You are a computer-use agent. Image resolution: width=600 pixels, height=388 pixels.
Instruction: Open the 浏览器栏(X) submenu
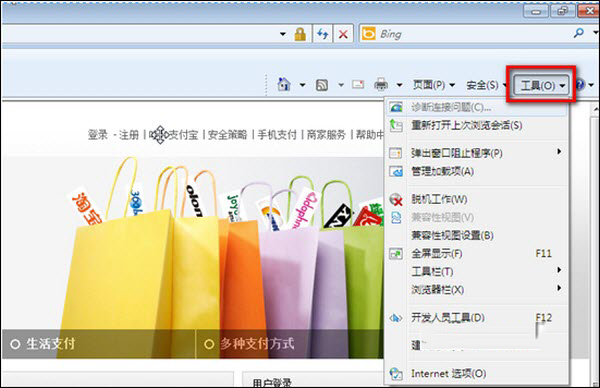coord(476,290)
